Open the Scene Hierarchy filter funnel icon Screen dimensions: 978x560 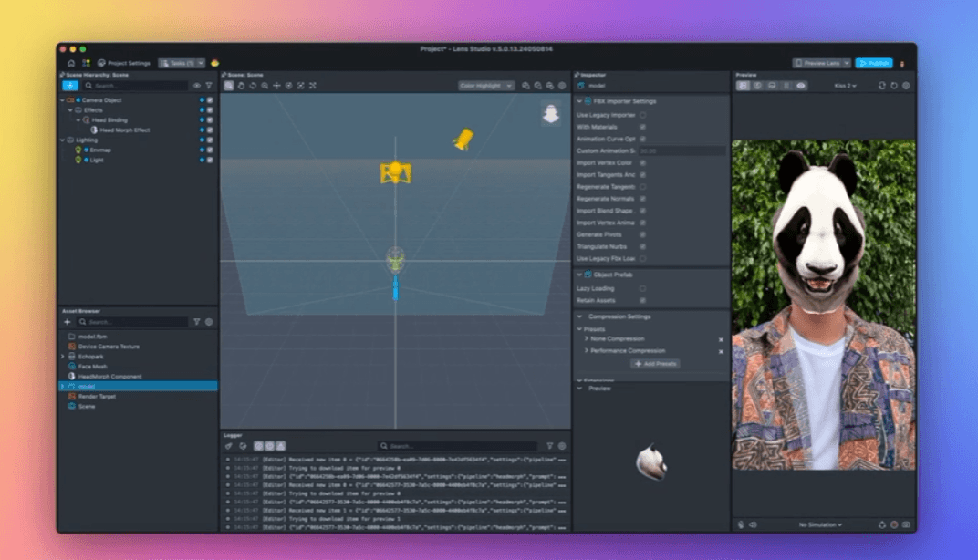pyautogui.click(x=209, y=86)
